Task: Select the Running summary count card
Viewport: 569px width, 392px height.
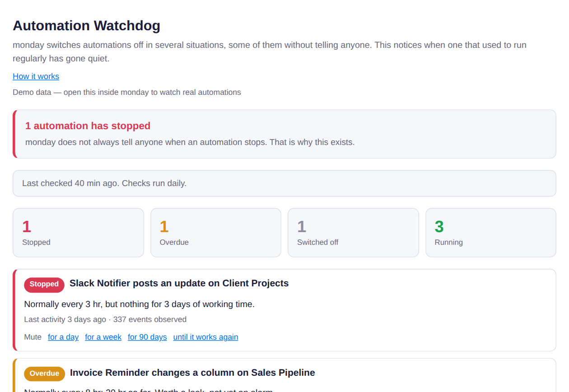Action: click(491, 233)
